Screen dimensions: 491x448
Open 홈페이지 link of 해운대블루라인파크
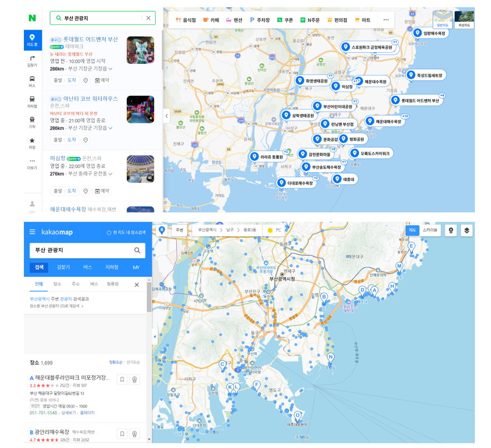[x=87, y=413]
